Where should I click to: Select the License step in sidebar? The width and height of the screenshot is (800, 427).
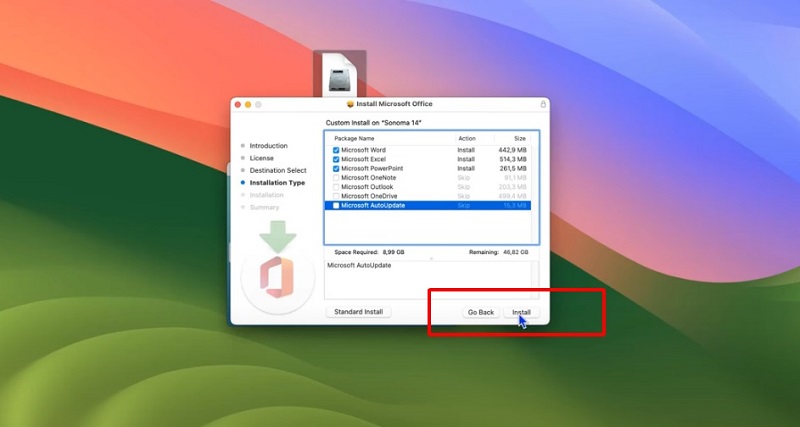click(262, 158)
